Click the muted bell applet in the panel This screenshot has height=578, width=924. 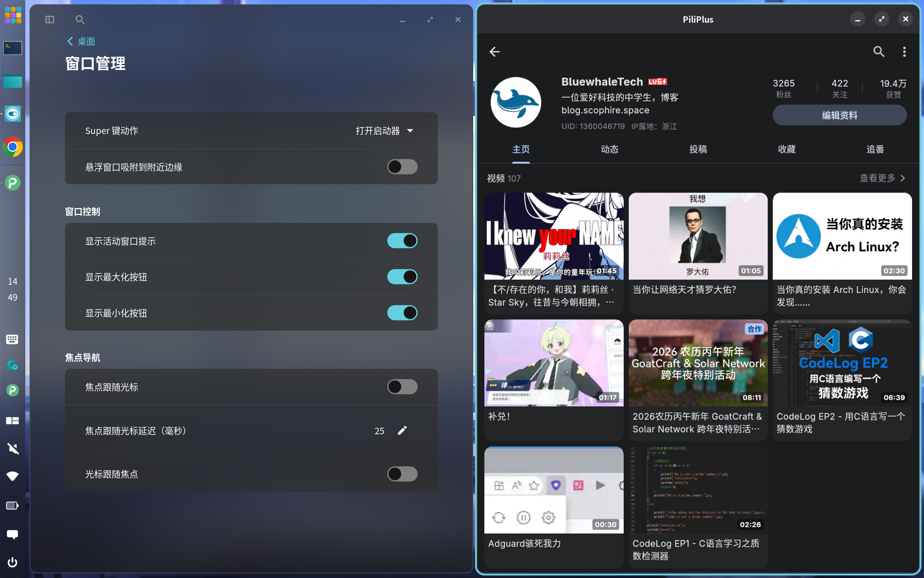tap(13, 448)
